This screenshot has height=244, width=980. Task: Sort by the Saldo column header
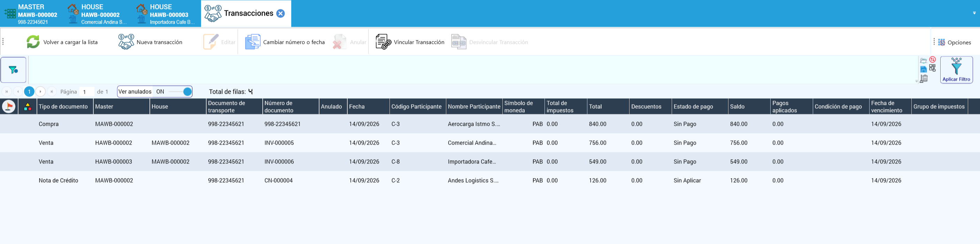(x=749, y=107)
